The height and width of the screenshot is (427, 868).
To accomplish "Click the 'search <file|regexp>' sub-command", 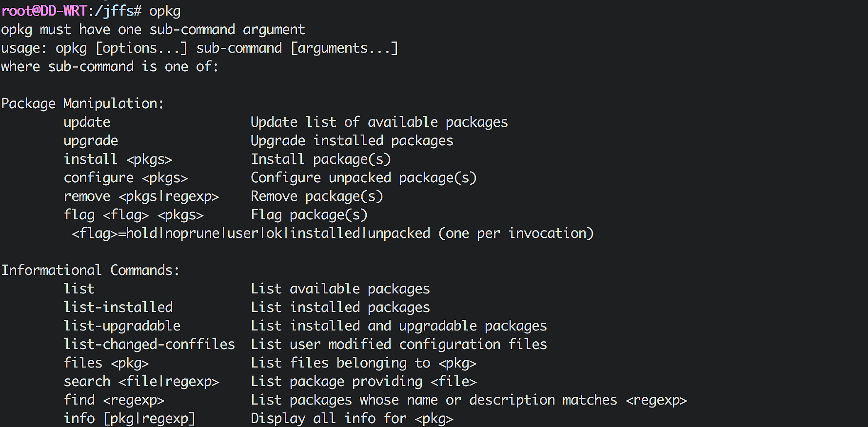I will (141, 382).
